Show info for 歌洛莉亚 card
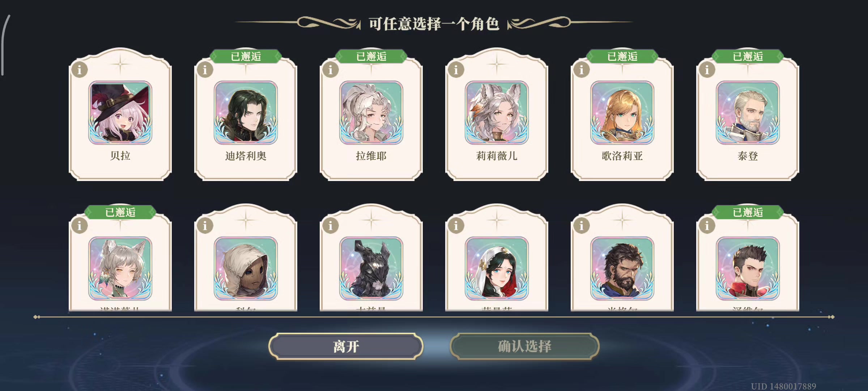Screen dimensions: 868x391 pyautogui.click(x=582, y=70)
